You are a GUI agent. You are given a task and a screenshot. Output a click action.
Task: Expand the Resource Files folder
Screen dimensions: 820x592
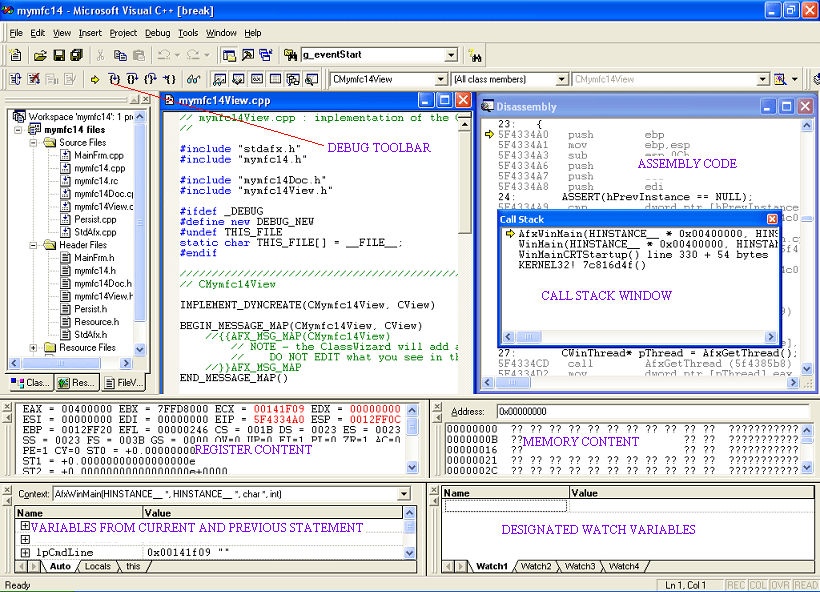tap(33, 346)
